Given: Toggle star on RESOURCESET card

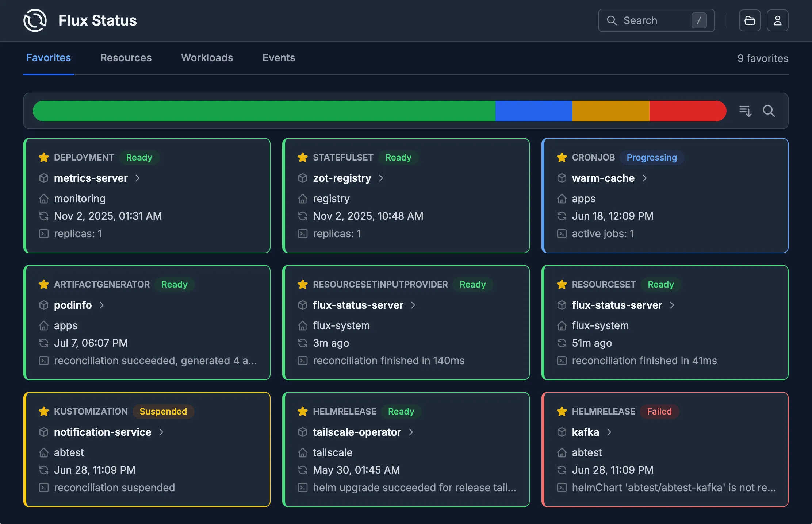Looking at the screenshot, I should 562,284.
